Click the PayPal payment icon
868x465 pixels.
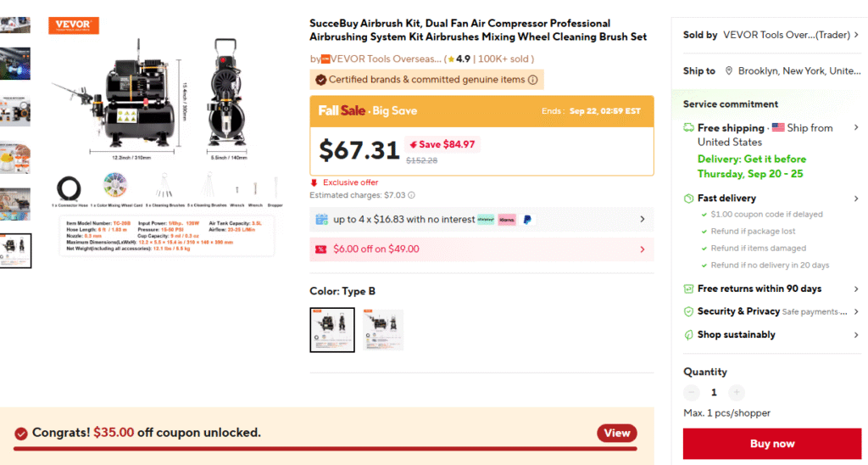[x=527, y=220]
